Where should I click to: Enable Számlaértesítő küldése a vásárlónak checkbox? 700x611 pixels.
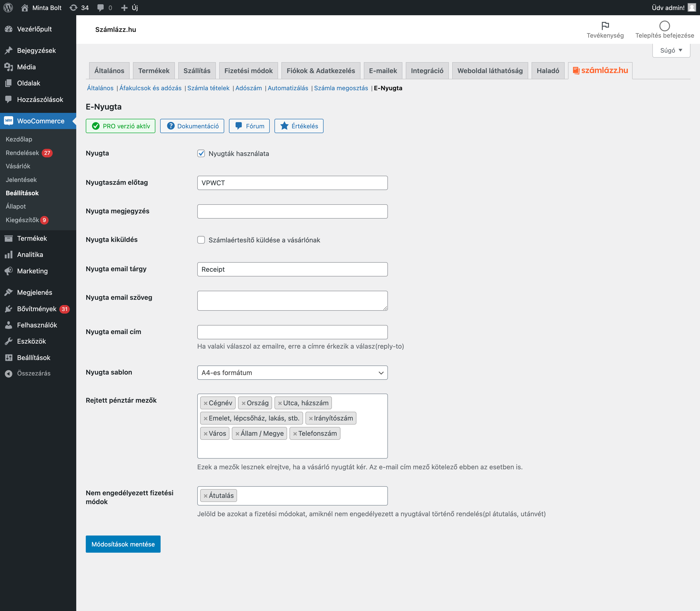[201, 240]
